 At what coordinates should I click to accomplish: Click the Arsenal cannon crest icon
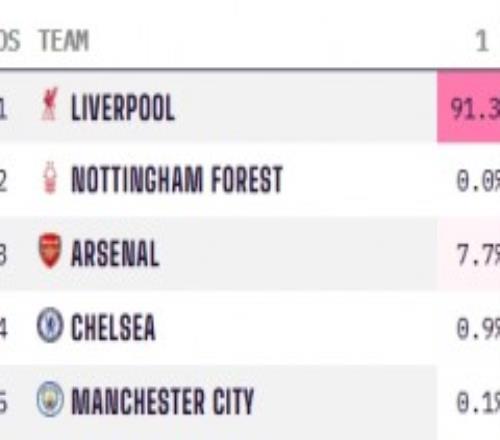(50, 251)
